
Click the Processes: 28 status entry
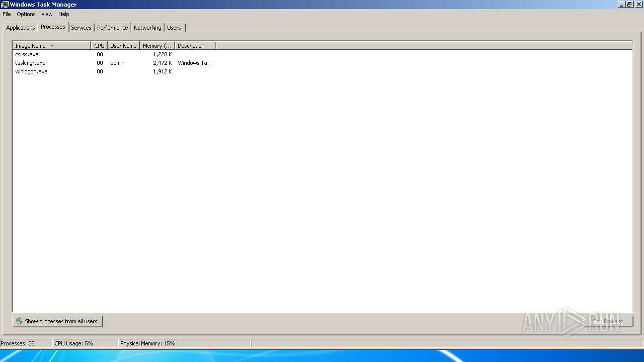[x=26, y=343]
